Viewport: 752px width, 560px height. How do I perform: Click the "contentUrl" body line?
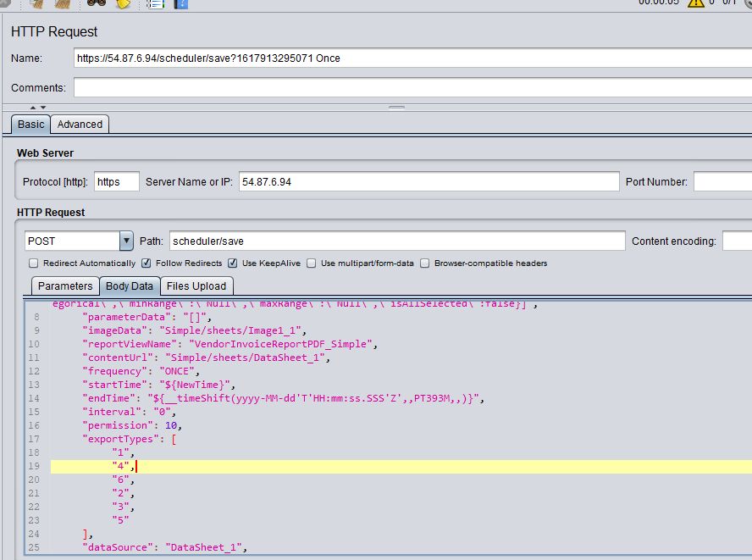(x=207, y=358)
